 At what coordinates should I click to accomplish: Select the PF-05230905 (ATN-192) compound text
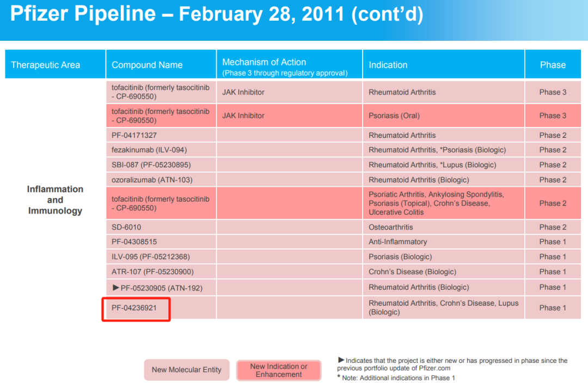[161, 288]
